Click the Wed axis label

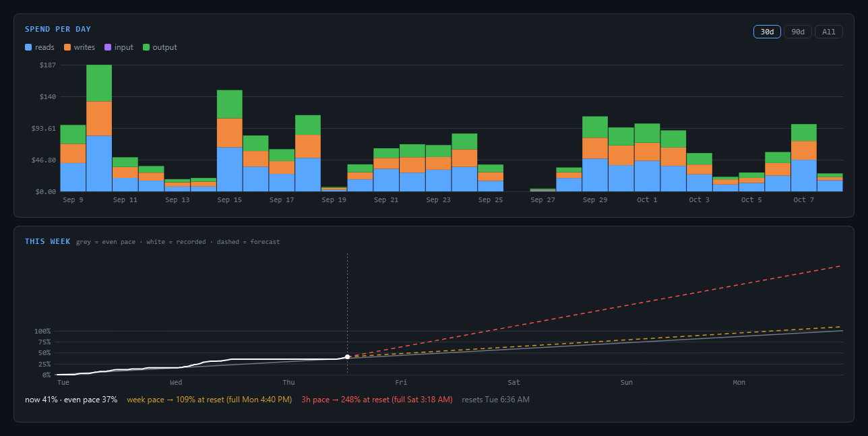tap(176, 383)
